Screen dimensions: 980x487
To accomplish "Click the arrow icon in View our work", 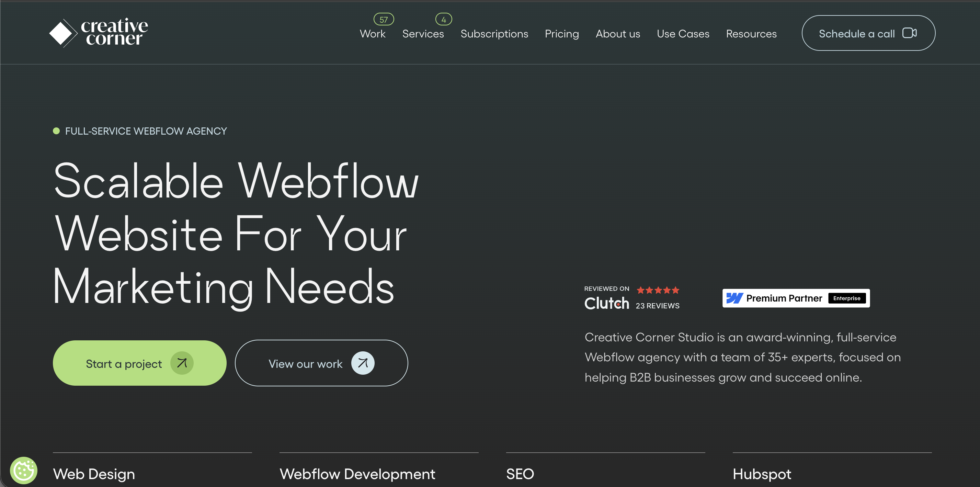I will (x=363, y=363).
